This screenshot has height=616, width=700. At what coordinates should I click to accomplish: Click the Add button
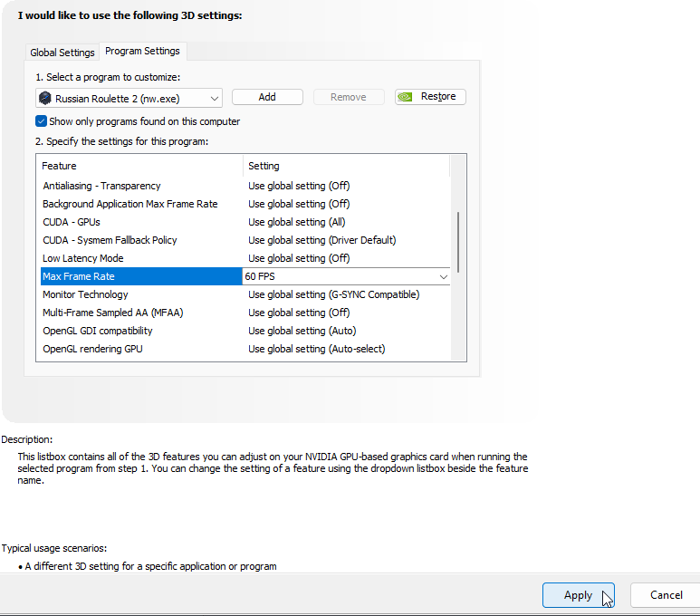[x=267, y=97]
